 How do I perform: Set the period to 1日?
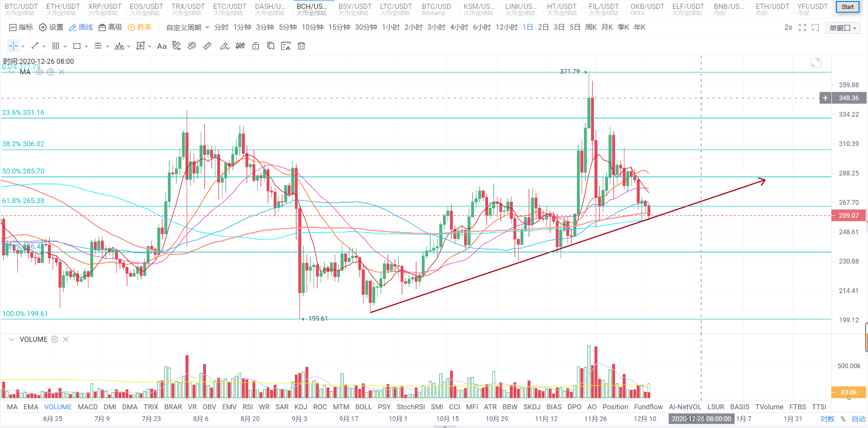[528, 27]
